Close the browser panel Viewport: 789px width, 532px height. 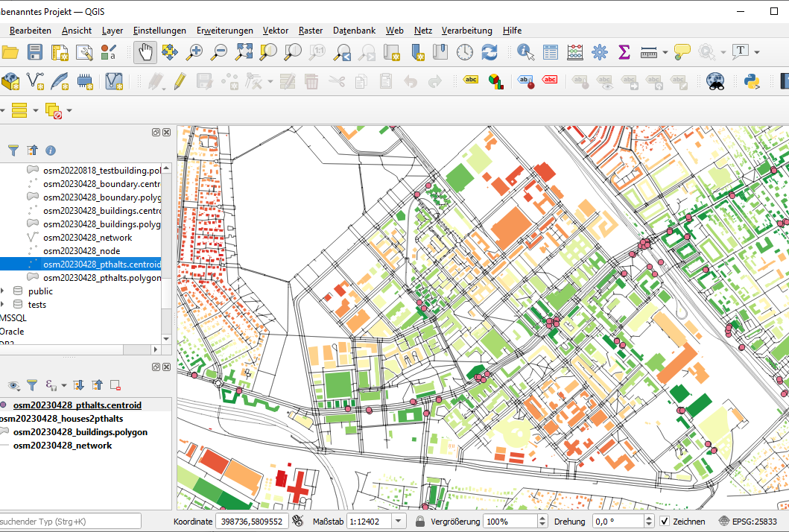click(167, 133)
